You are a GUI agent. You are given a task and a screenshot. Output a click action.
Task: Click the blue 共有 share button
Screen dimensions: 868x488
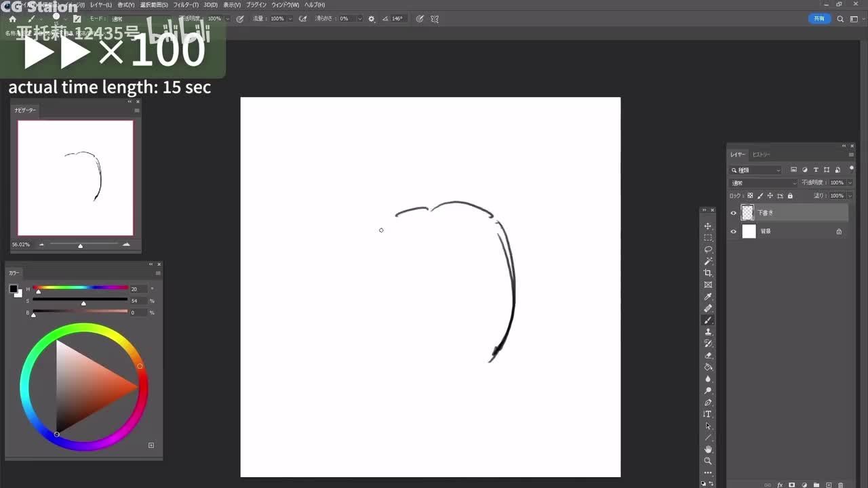coord(820,19)
